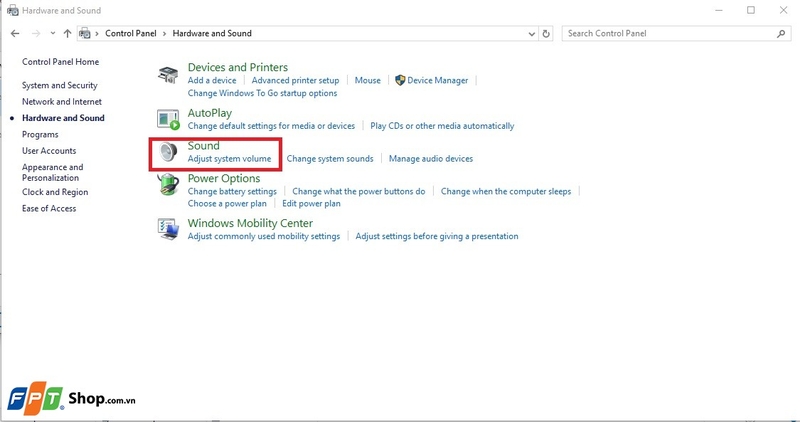Image resolution: width=800 pixels, height=422 pixels.
Task: Expand the chevron after Control Panel in breadcrumb
Action: tap(164, 34)
